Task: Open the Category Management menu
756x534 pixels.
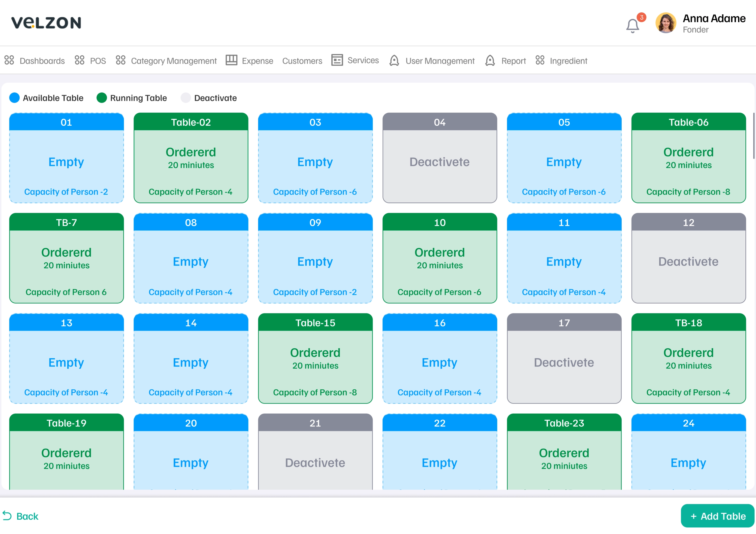Action: click(x=174, y=61)
